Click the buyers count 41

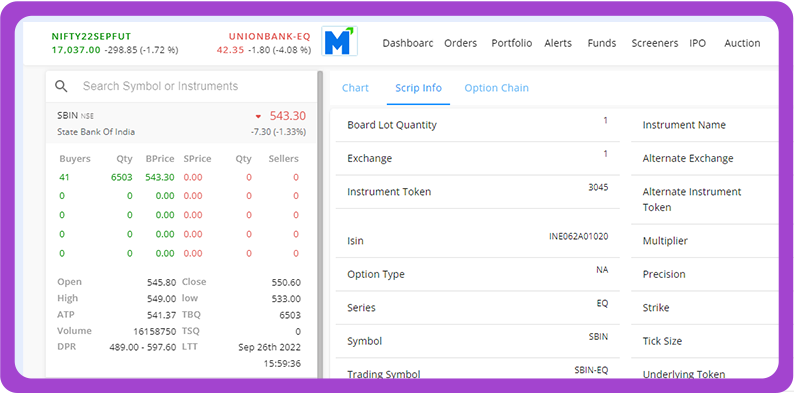click(x=64, y=177)
